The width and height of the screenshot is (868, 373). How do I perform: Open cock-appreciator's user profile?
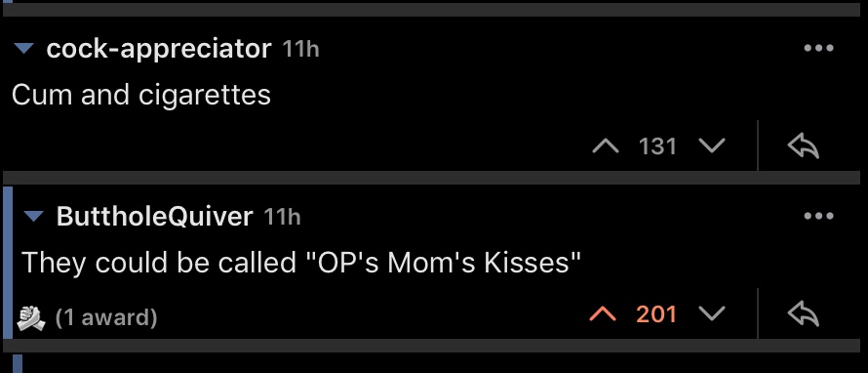coord(159,49)
